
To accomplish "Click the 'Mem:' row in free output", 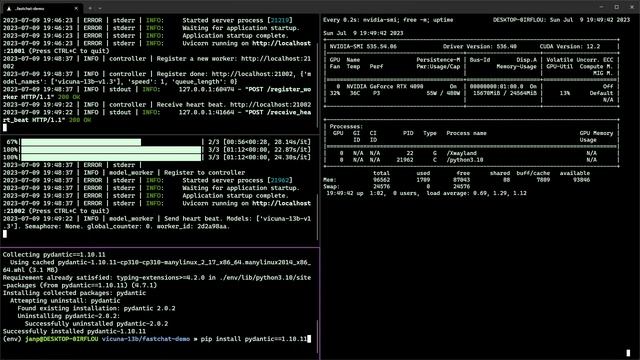I will point(456,180).
